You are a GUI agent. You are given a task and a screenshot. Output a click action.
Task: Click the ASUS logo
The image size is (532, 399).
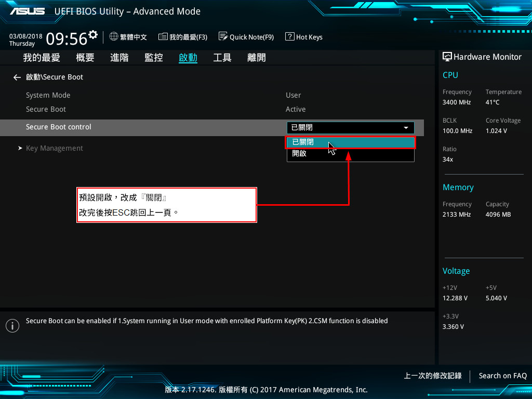coord(27,11)
